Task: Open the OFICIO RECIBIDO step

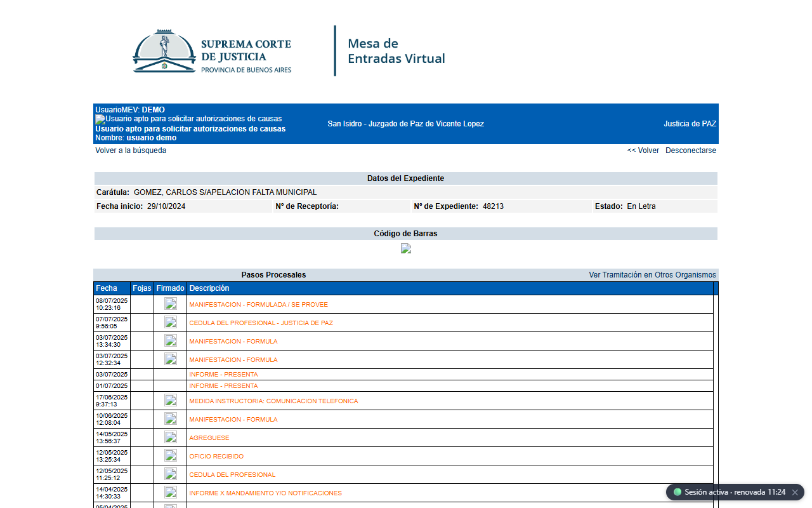Action: (216, 457)
